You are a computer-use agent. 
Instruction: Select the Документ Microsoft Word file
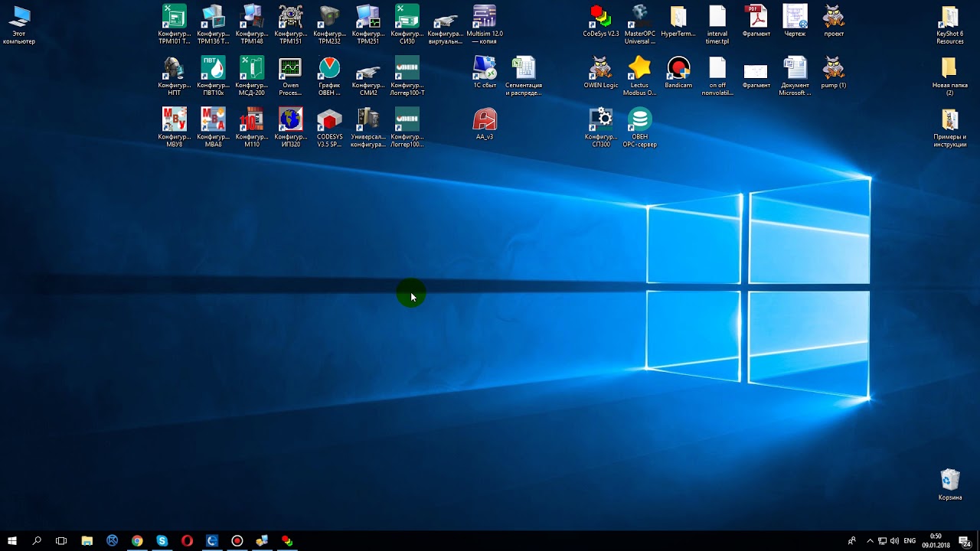tap(795, 76)
